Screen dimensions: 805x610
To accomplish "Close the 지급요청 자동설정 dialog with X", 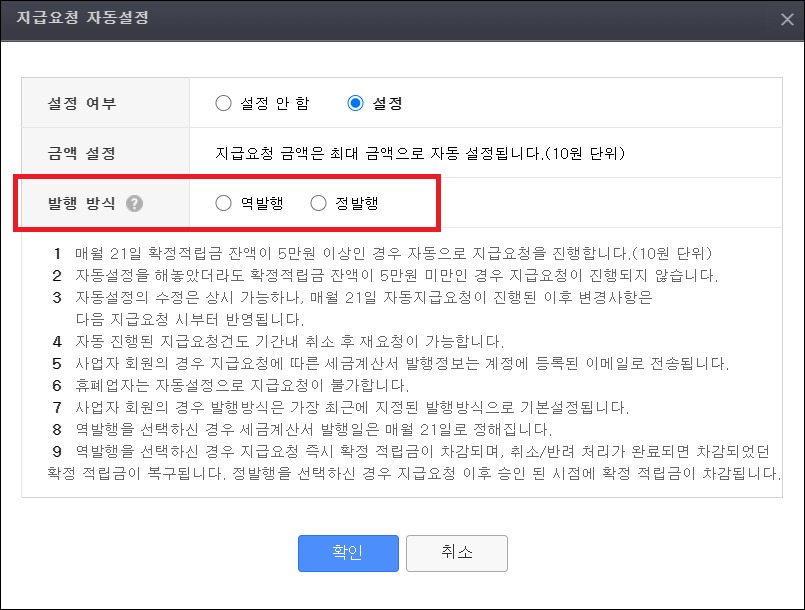I will click(787, 20).
